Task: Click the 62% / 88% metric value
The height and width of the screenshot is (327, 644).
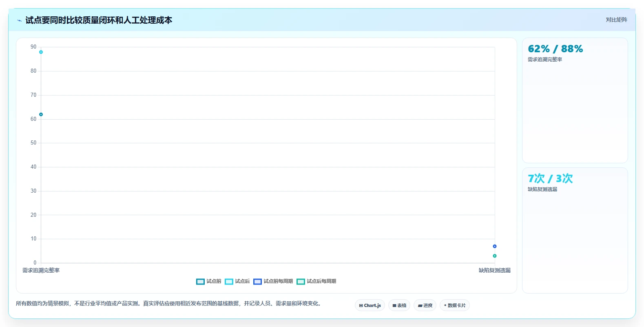Action: tap(555, 49)
